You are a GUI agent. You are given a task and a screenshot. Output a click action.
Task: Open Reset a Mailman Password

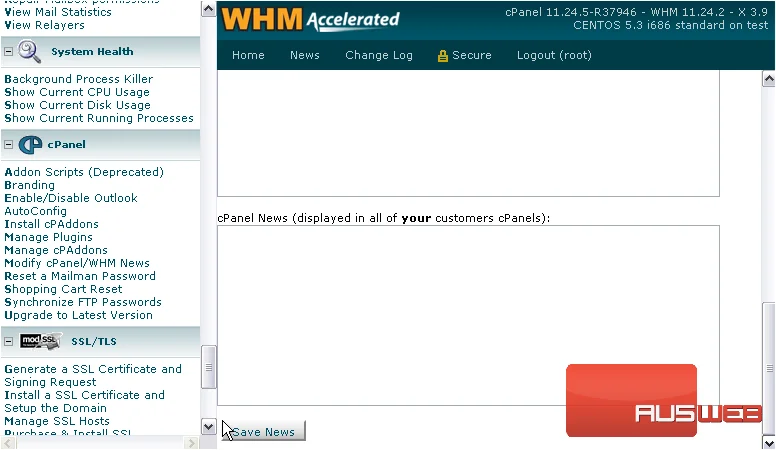[80, 276]
